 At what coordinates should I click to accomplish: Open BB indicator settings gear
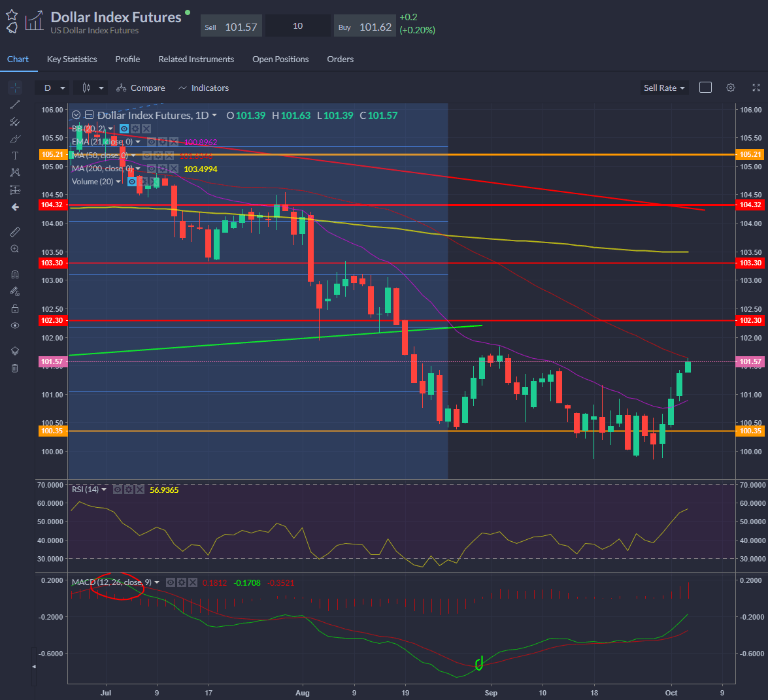[x=135, y=129]
